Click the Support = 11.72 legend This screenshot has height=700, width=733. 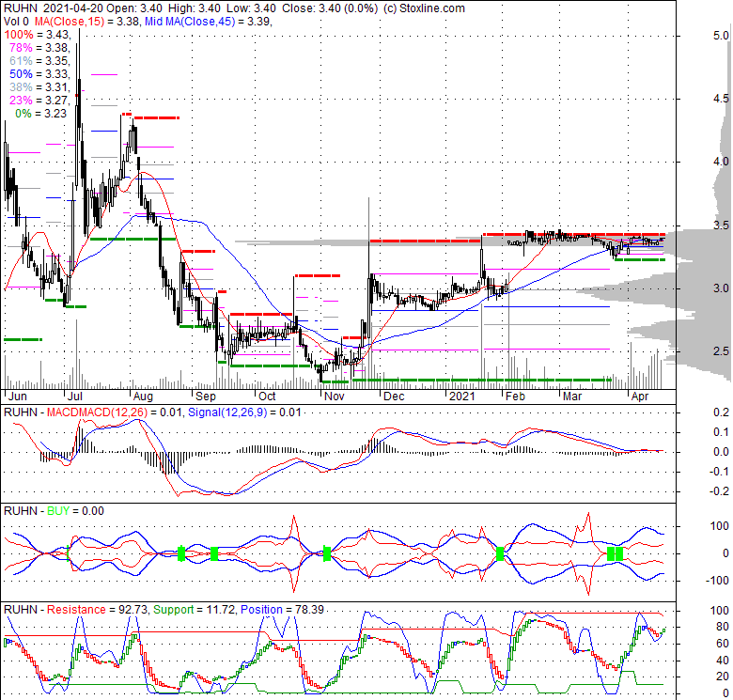[x=194, y=610]
